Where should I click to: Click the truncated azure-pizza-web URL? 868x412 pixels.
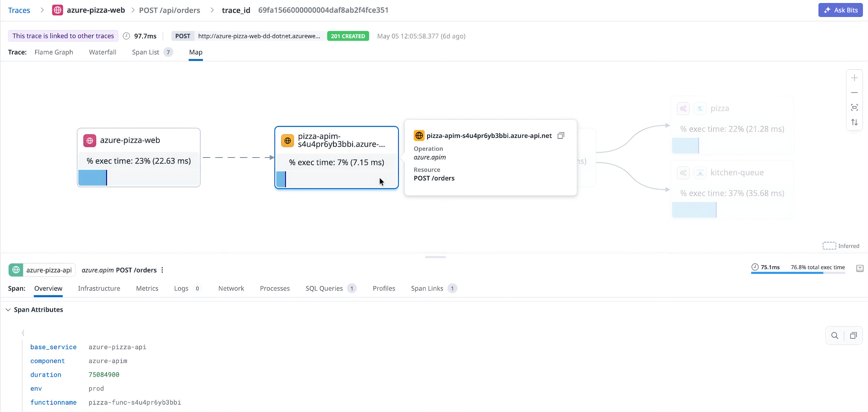click(259, 36)
